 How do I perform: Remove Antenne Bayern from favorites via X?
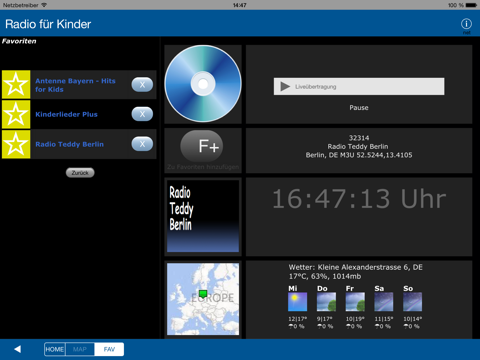point(142,85)
